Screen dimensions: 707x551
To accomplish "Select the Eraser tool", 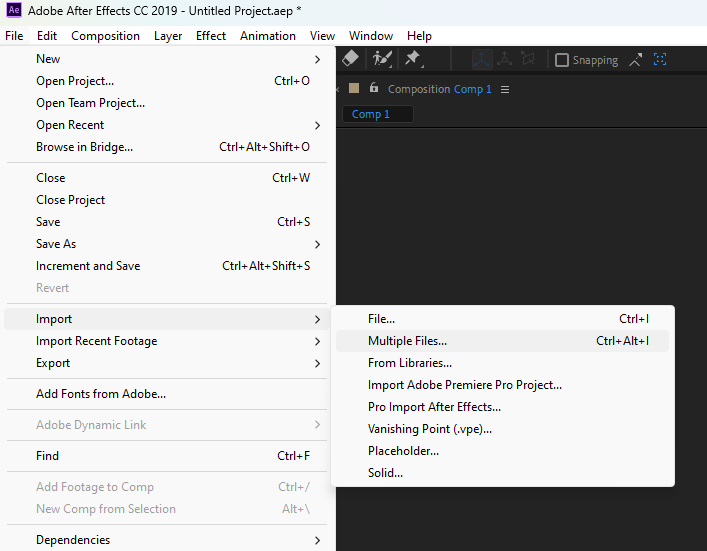I will [350, 60].
